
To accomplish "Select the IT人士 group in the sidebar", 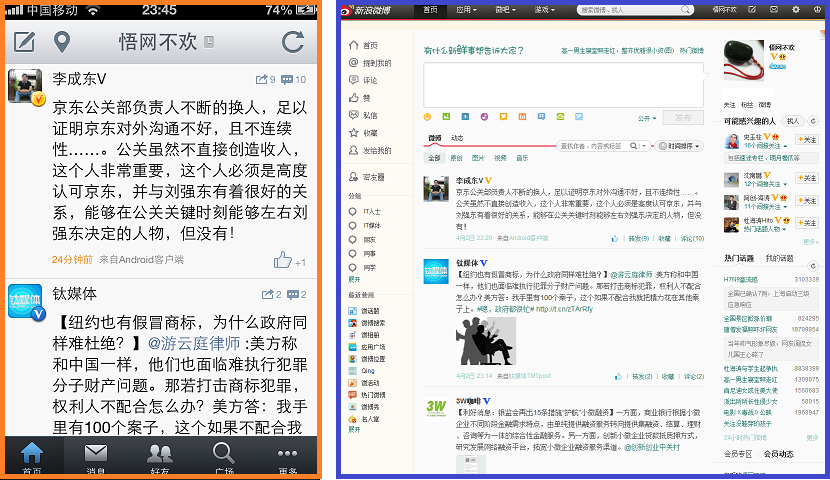I will [365, 212].
